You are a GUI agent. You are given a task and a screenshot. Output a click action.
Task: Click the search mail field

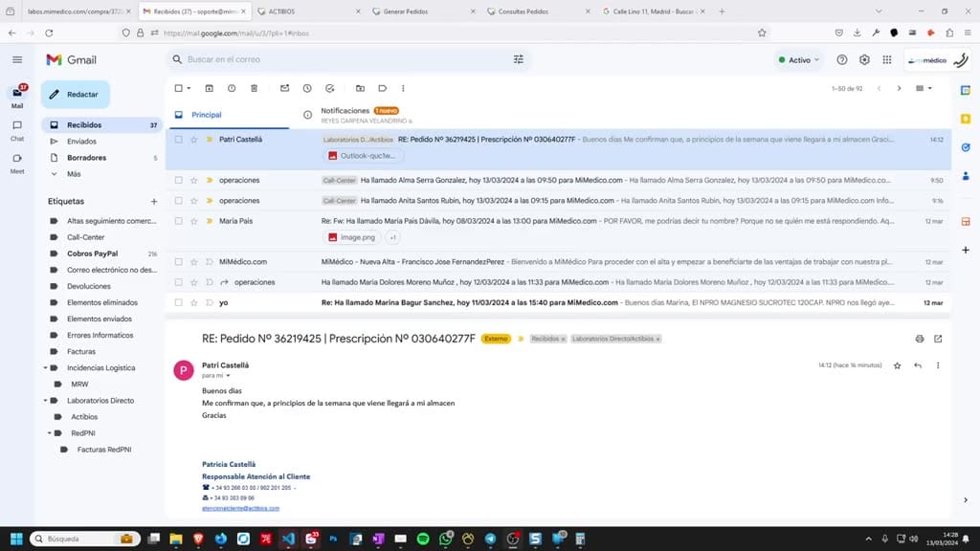(346, 59)
